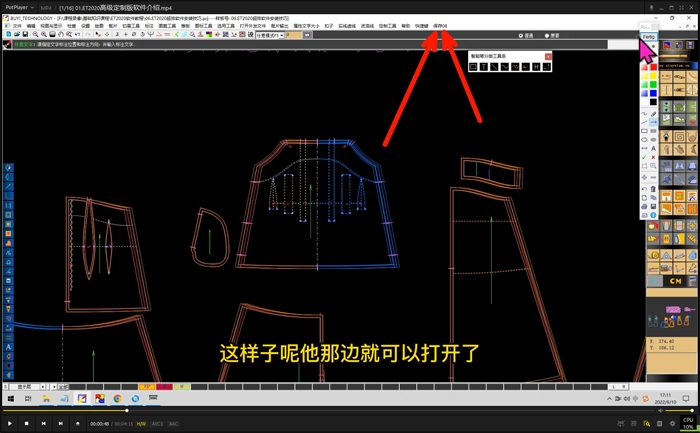700x433 pixels.
Task: Click the Fertig button
Action: click(x=648, y=37)
